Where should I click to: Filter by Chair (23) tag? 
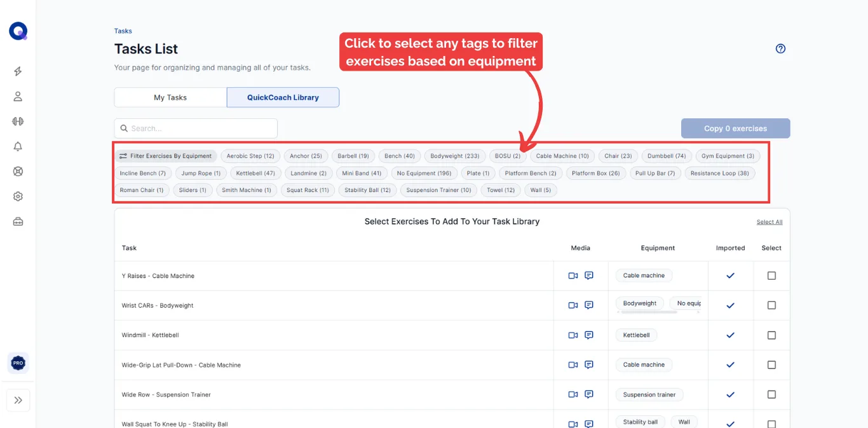coord(618,156)
